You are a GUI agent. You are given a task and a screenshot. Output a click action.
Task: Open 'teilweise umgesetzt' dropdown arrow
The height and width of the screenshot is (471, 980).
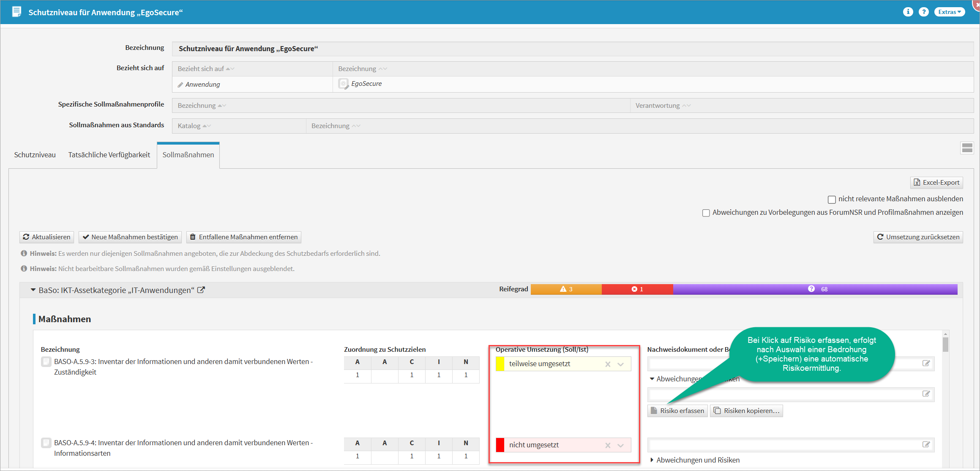point(620,364)
